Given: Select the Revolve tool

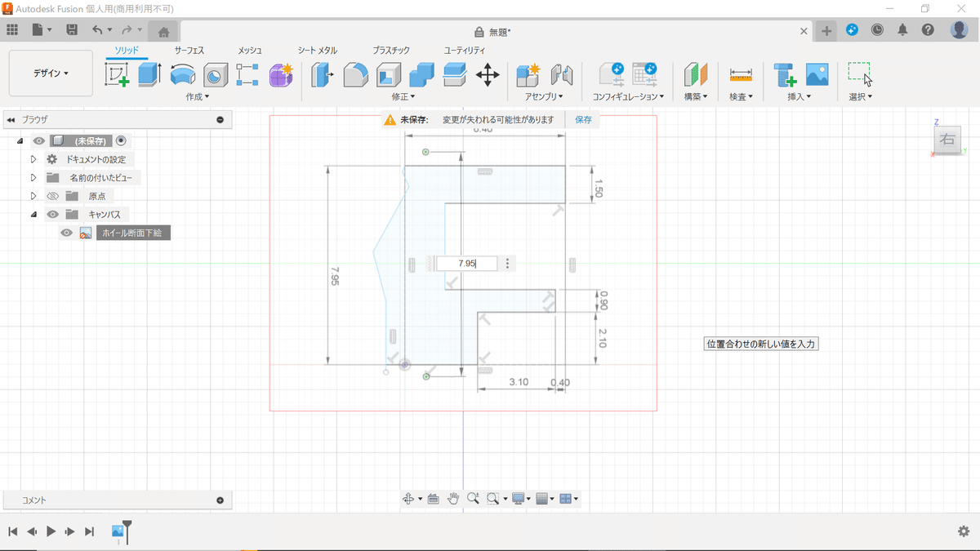Looking at the screenshot, I should click(183, 75).
